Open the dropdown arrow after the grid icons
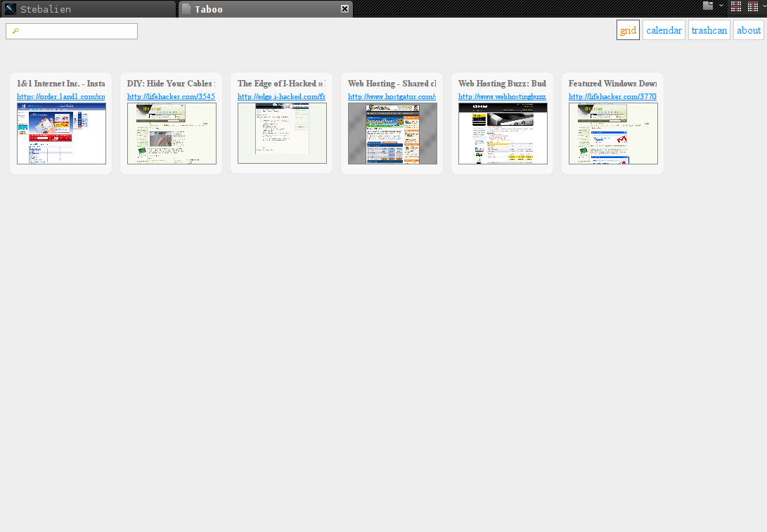 click(763, 6)
